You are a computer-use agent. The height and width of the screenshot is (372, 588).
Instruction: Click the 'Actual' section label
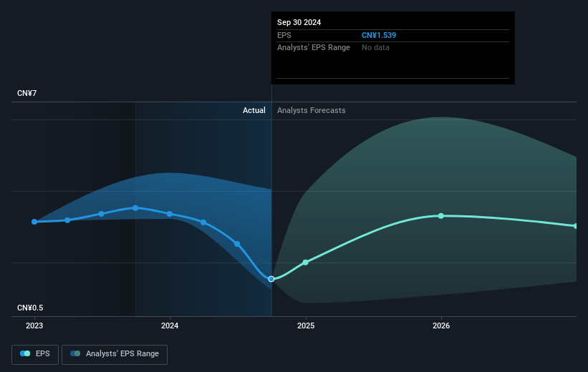(254, 110)
